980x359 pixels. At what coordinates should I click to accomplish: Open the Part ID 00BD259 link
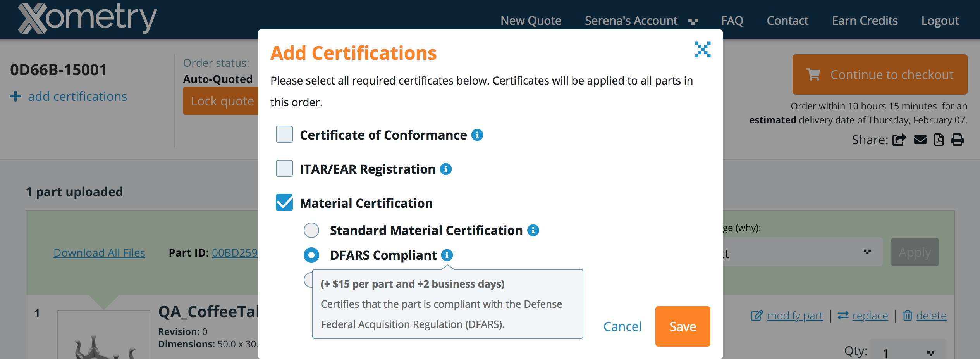point(235,253)
